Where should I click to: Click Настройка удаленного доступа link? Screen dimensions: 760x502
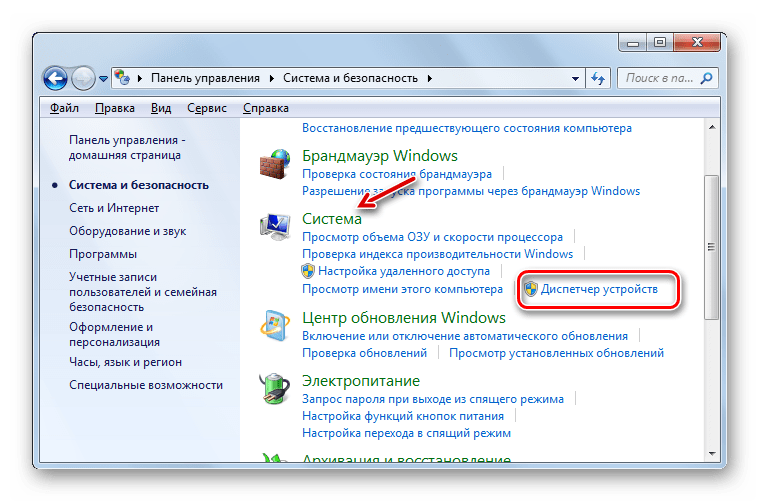coord(404,271)
